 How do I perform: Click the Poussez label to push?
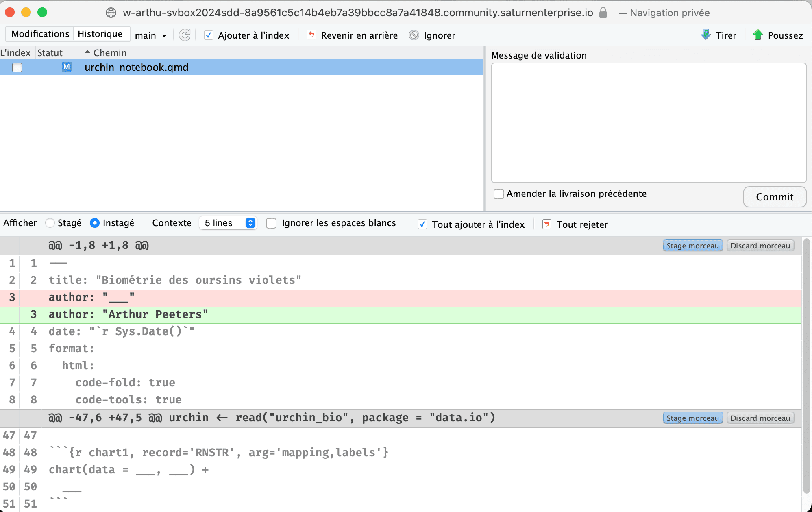tap(785, 35)
